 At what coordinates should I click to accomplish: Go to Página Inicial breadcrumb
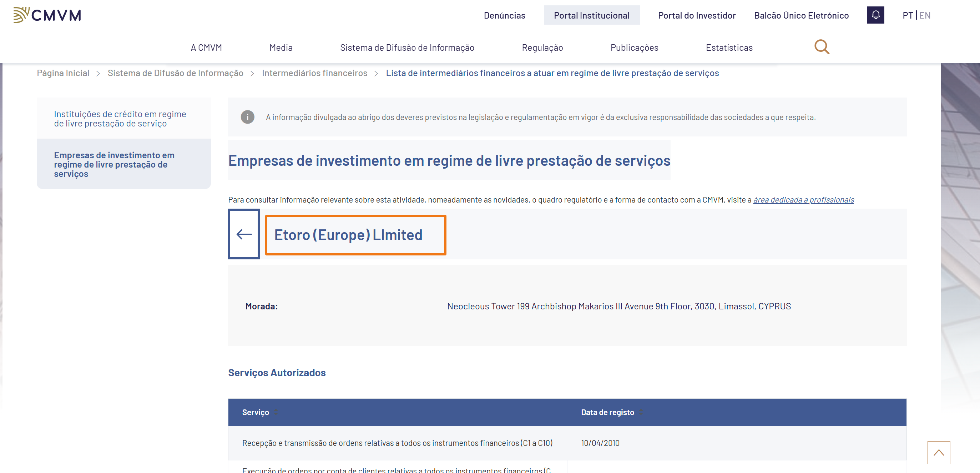63,73
